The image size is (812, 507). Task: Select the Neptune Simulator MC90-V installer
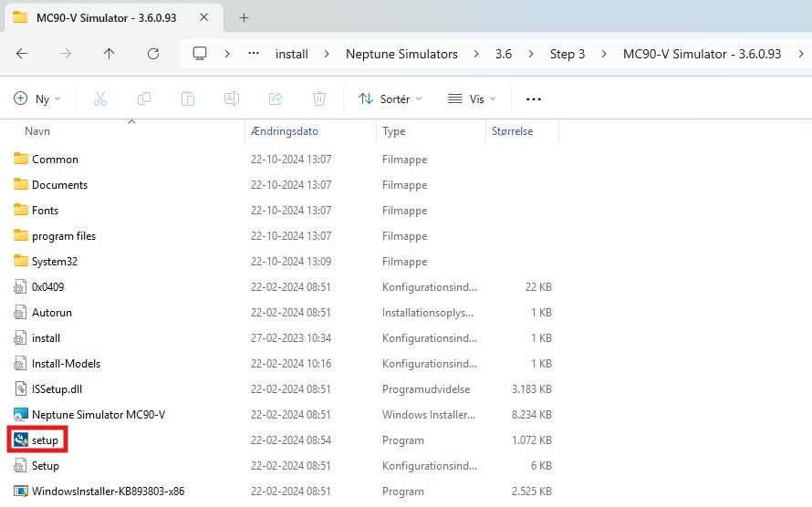[98, 415]
